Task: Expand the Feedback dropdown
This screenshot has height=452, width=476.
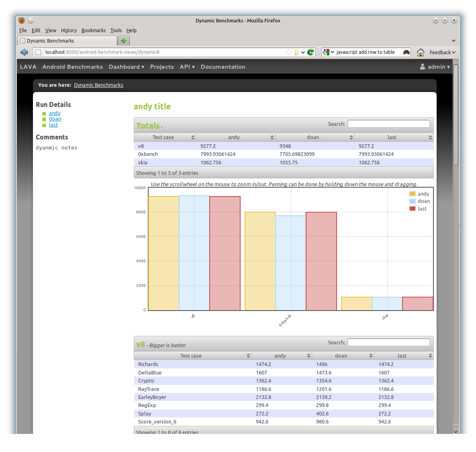Action: (x=442, y=52)
